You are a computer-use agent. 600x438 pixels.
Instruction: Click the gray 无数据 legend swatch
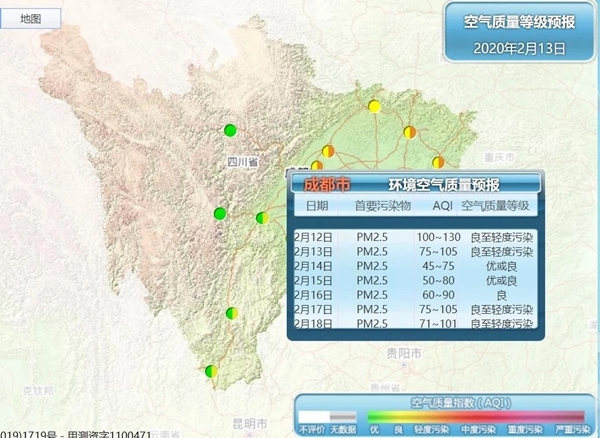(343, 415)
